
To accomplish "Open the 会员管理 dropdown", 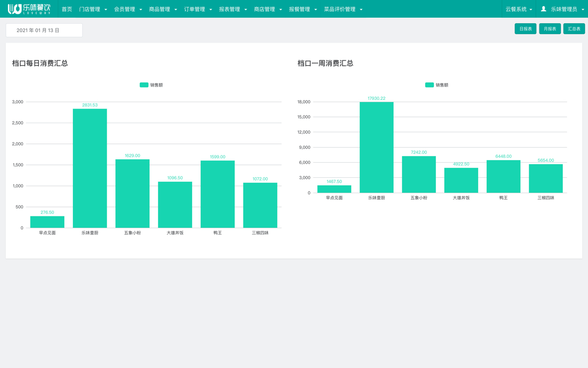I will [128, 9].
